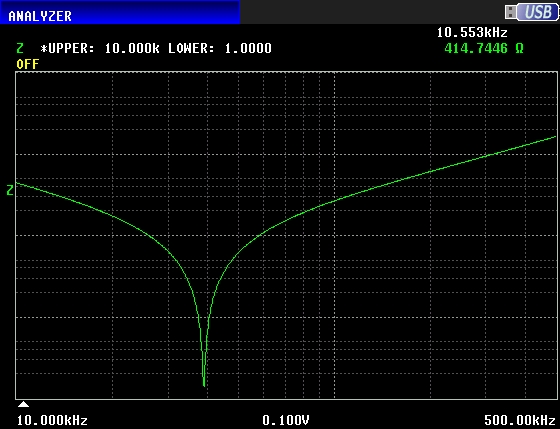Open the ANALYZER mode title
Viewport: 560px width, 429px height.
40,16
